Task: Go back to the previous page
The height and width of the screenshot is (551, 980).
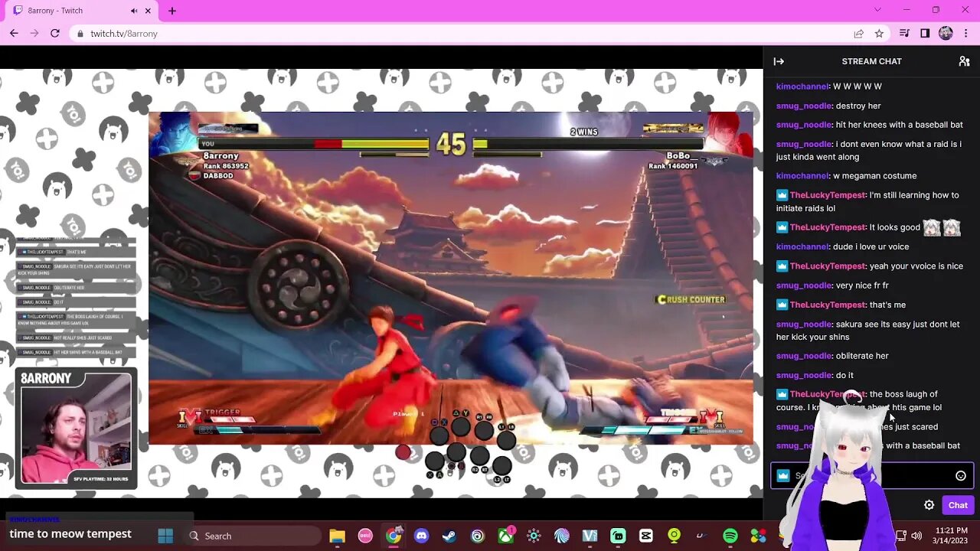Action: click(14, 34)
